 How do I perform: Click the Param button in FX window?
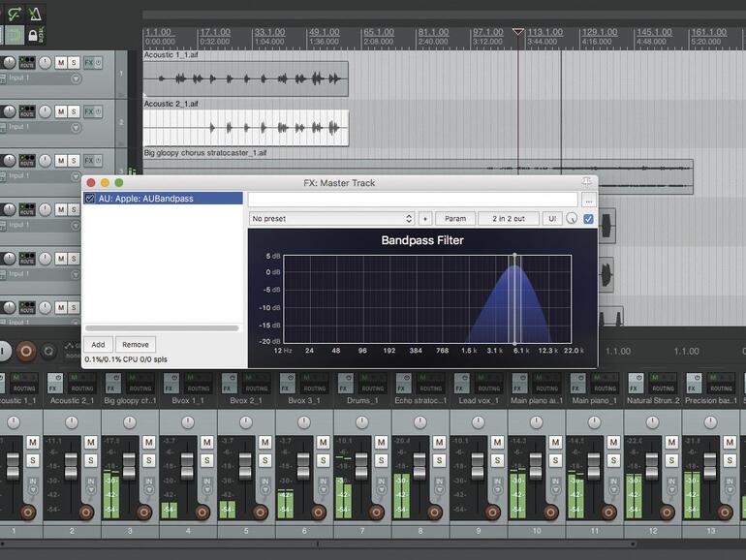(x=455, y=219)
